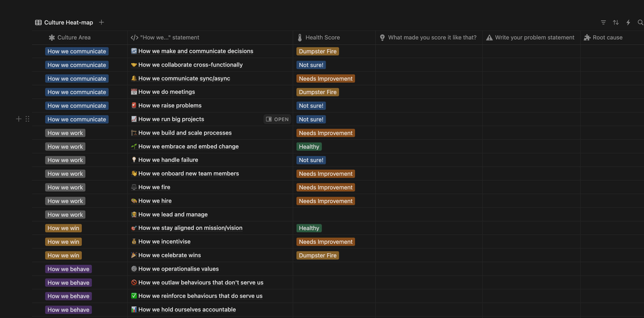Open the Write your problem statement column
This screenshot has width=644, height=318.
[534, 38]
